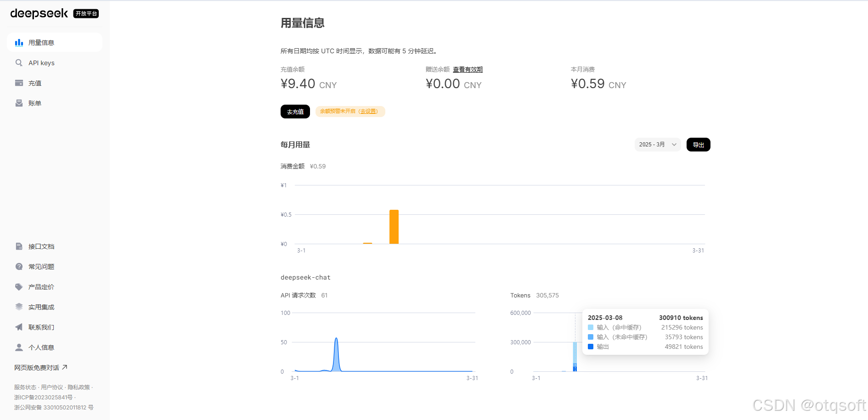Click the 用户协议 footer link

(x=52, y=387)
